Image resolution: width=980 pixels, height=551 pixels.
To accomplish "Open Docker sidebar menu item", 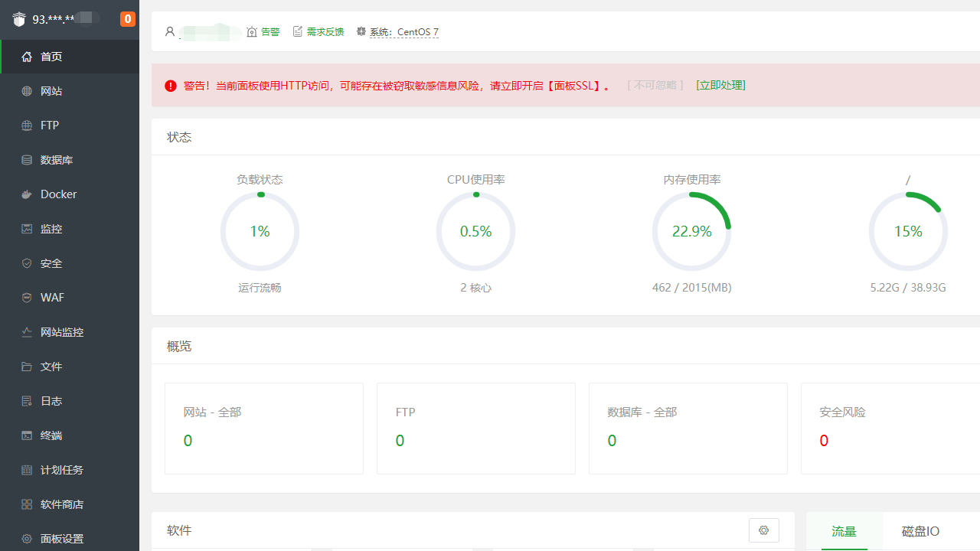I will pyautogui.click(x=70, y=194).
